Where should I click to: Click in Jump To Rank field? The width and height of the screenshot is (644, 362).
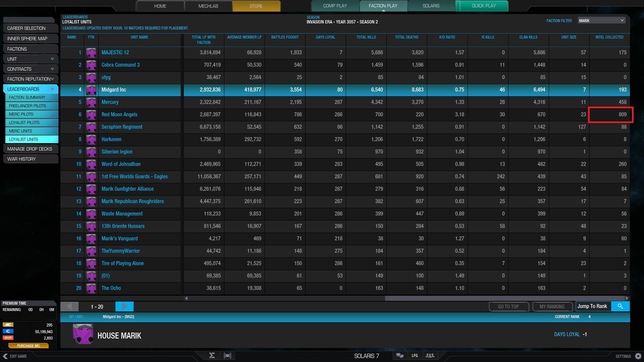(x=594, y=306)
